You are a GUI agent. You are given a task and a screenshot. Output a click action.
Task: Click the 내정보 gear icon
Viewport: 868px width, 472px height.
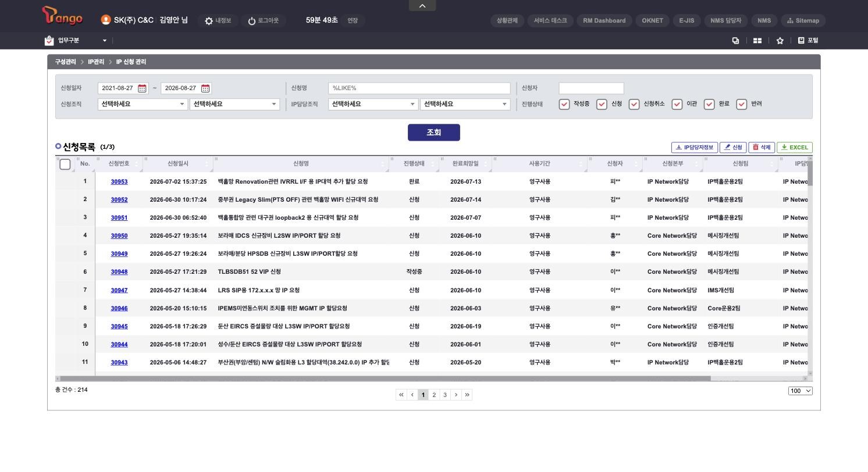209,21
